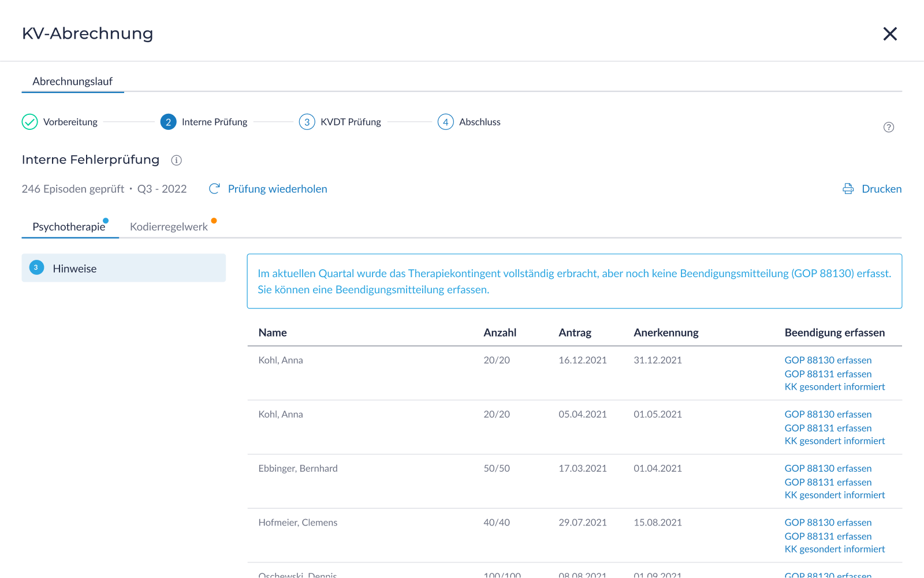
Task: Click the blue Therapiekontingent notice box
Action: pos(575,281)
